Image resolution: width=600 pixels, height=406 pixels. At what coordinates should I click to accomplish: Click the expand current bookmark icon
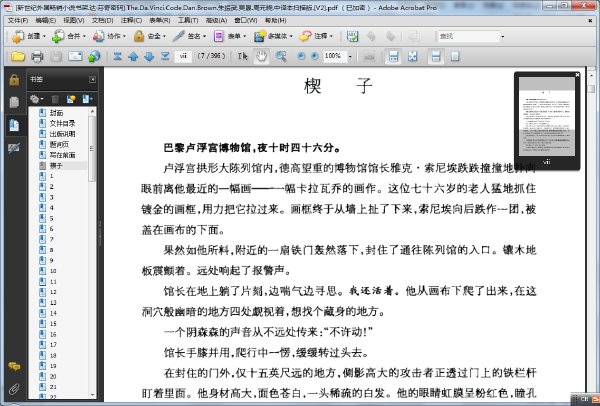[x=87, y=99]
